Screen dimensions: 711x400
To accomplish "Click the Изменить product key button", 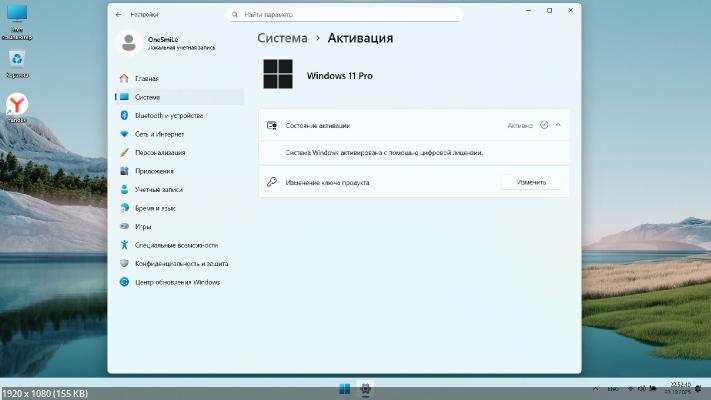I will tap(531, 183).
